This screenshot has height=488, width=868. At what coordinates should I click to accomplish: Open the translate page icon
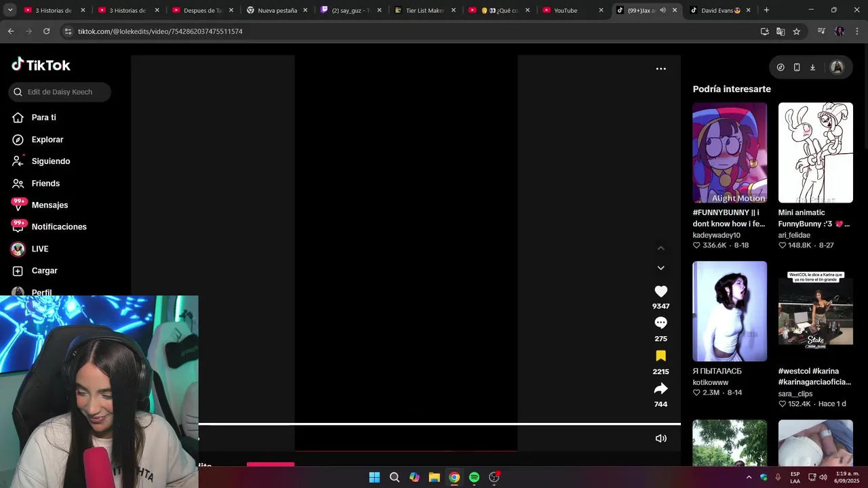(x=781, y=31)
